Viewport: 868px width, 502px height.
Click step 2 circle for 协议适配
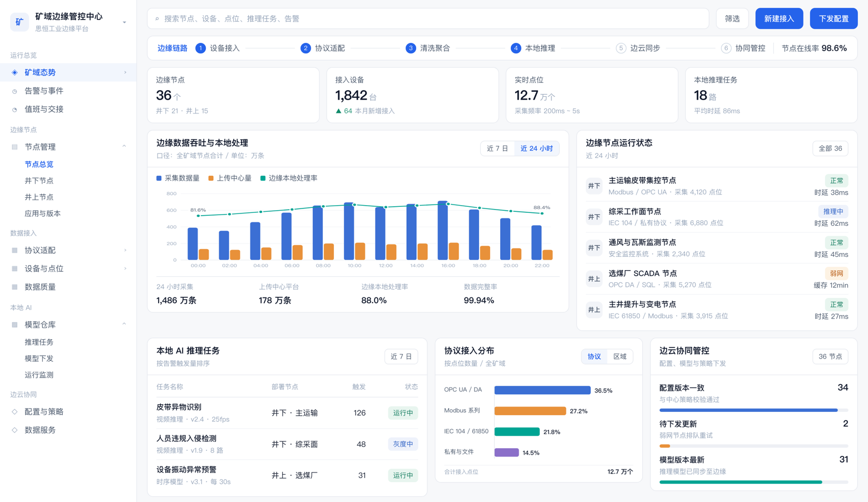tap(305, 48)
